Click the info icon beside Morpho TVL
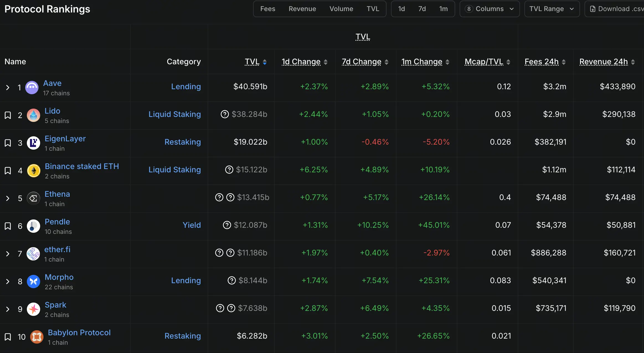644x353 pixels. point(232,280)
